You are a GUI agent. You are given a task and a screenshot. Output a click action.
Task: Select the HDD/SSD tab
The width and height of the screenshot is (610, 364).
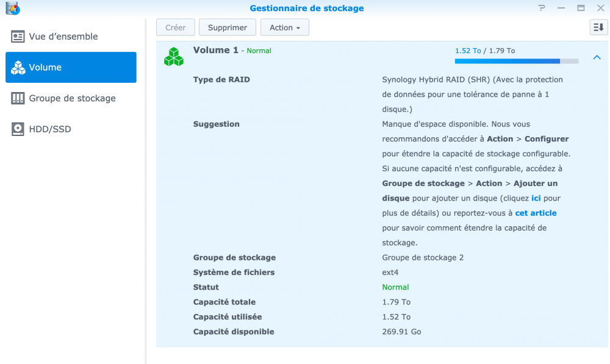50,129
